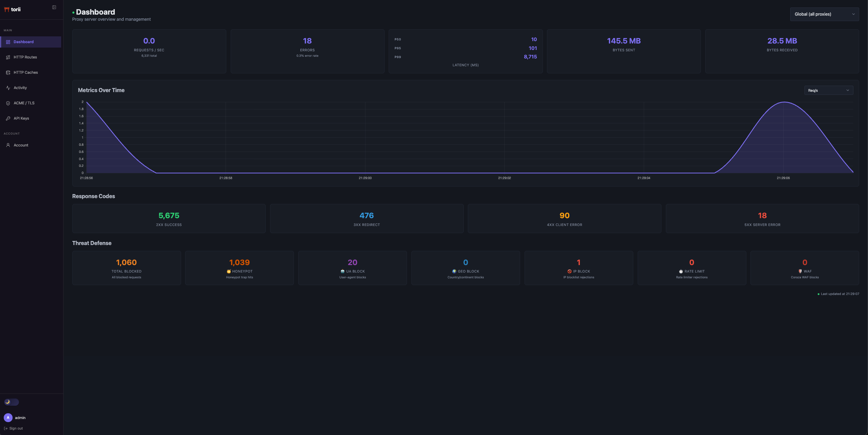This screenshot has height=435, width=868.
Task: Open Dashboard in the sidebar
Action: tap(31, 42)
